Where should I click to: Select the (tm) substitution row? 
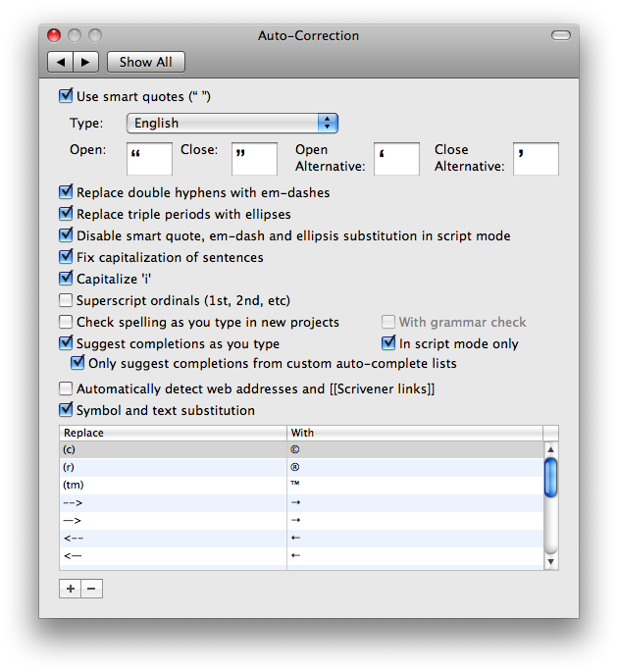pyautogui.click(x=173, y=485)
